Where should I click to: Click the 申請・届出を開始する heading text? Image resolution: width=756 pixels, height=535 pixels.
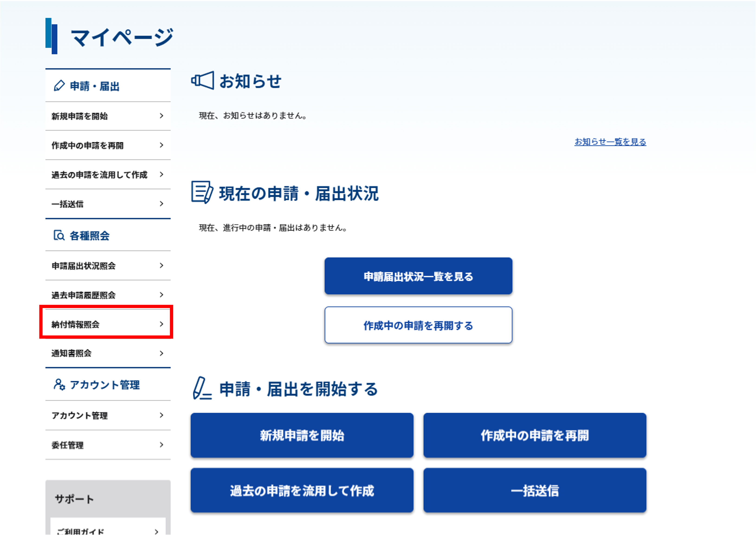coord(299,389)
